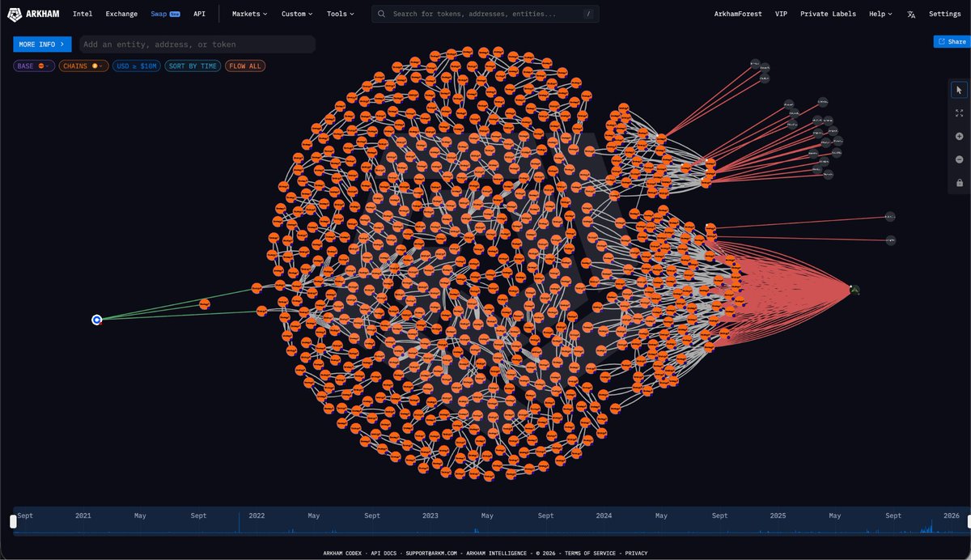Click the fit-to-screen expand icon
The height and width of the screenshot is (560, 971).
959,113
